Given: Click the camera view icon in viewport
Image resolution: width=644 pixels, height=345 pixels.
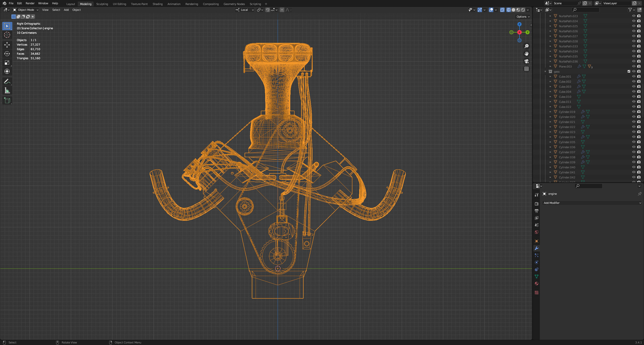Looking at the screenshot, I should coord(526,61).
